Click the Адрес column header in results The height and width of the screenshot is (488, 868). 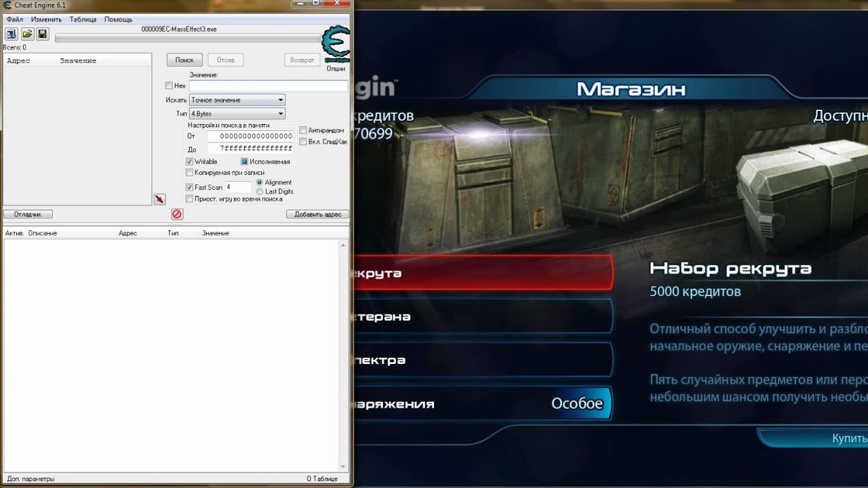[18, 61]
